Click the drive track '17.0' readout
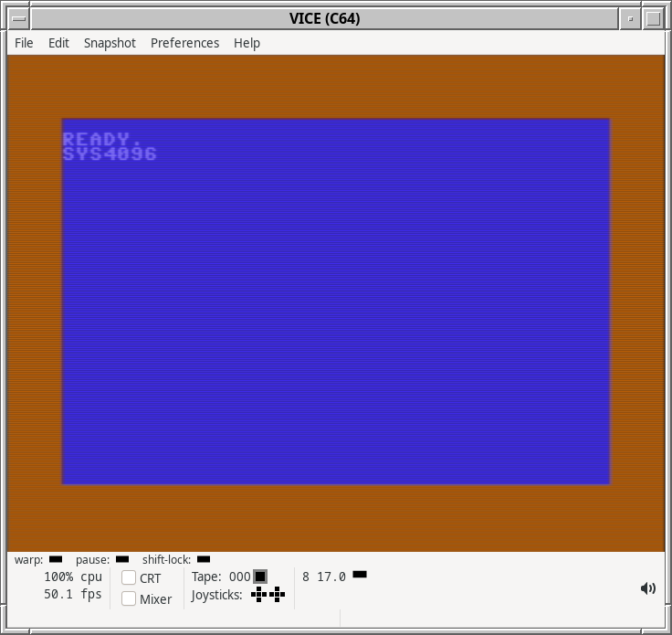Viewport: 672px width, 635px height. (331, 577)
